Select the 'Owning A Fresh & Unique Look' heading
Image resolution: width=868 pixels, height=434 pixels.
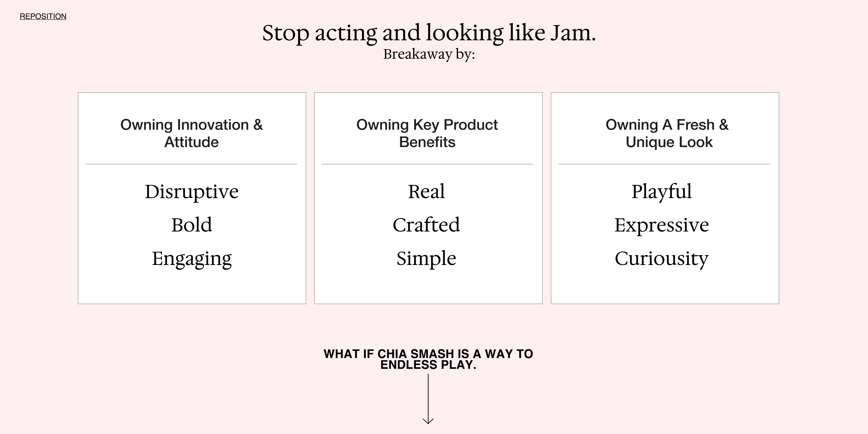(667, 133)
